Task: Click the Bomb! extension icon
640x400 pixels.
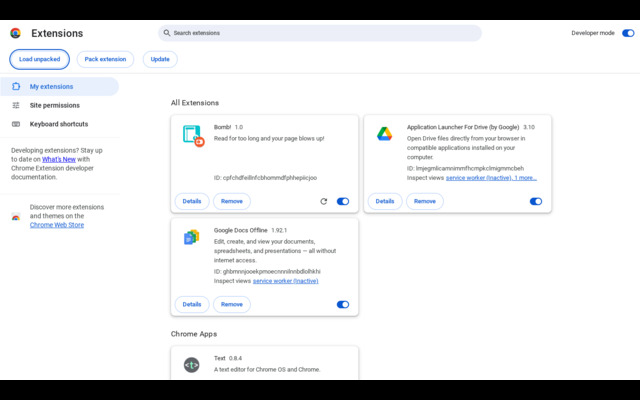Action: 193,136
